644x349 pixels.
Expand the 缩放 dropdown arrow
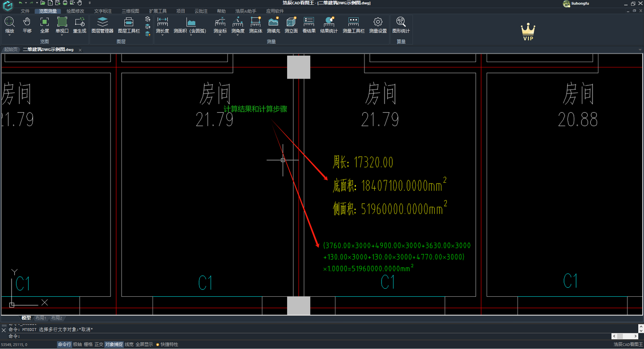pyautogui.click(x=9, y=35)
